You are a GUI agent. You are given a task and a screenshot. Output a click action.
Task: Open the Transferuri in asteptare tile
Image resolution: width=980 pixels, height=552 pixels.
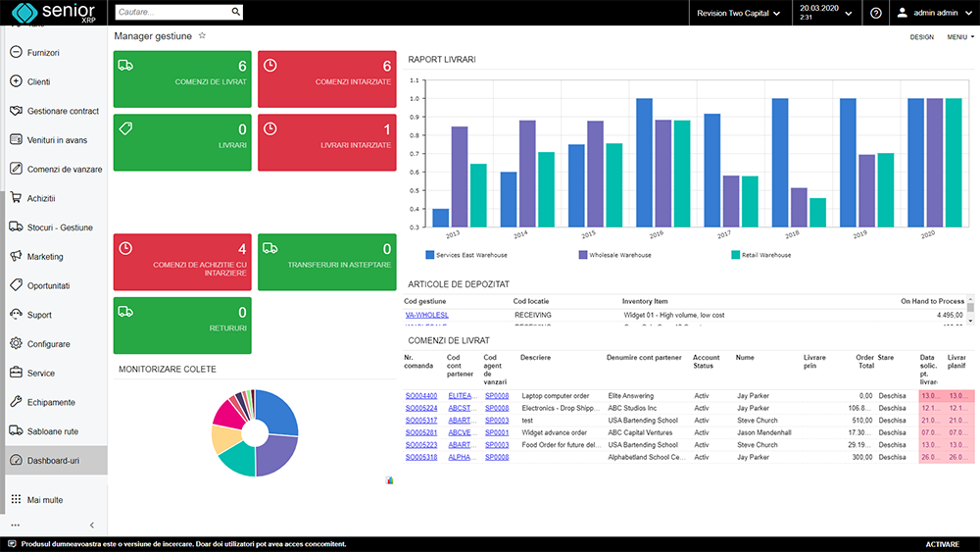[x=327, y=262]
